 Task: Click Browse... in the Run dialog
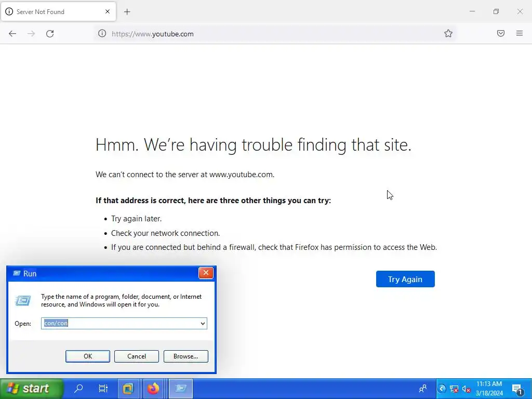click(185, 356)
